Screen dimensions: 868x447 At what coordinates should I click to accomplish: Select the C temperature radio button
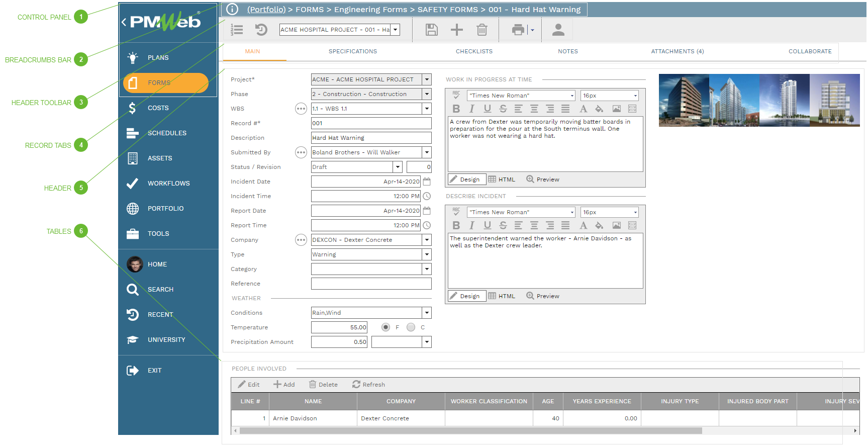[411, 327]
